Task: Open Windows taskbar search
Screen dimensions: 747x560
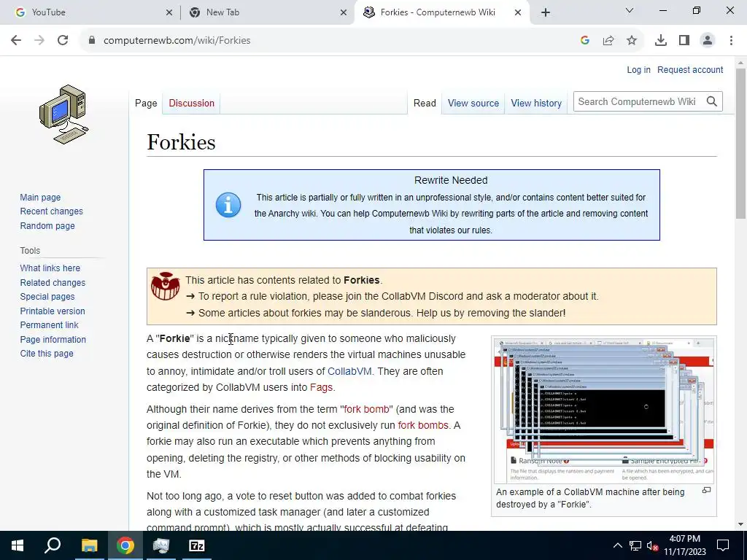Action: [x=53, y=545]
